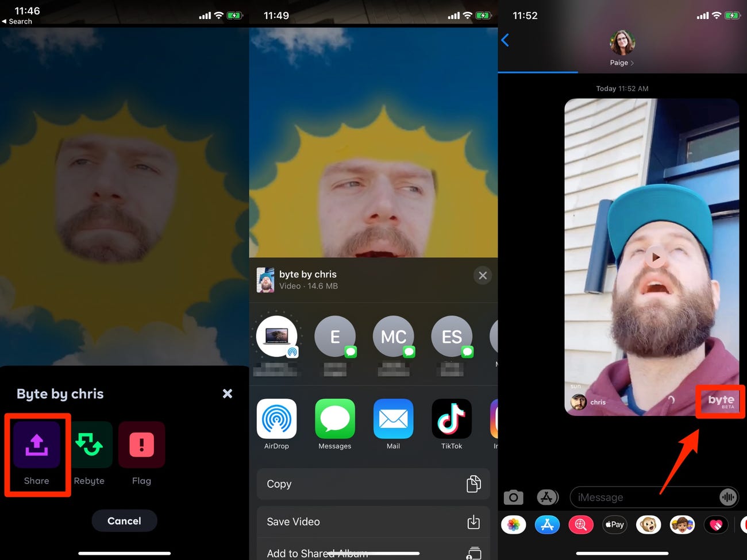Viewport: 747px width, 560px height.
Task: Tap the purple Share icon
Action: tap(37, 445)
